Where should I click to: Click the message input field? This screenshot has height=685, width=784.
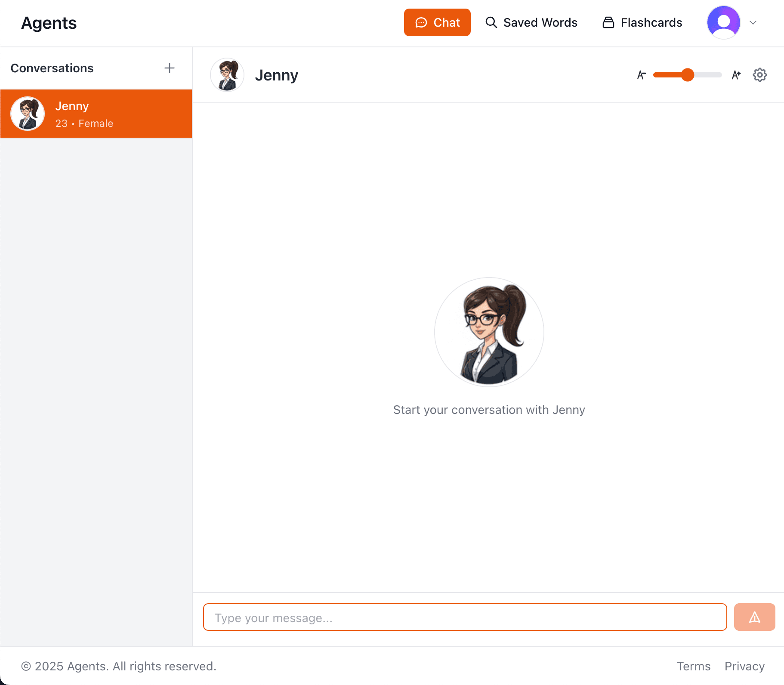465,617
